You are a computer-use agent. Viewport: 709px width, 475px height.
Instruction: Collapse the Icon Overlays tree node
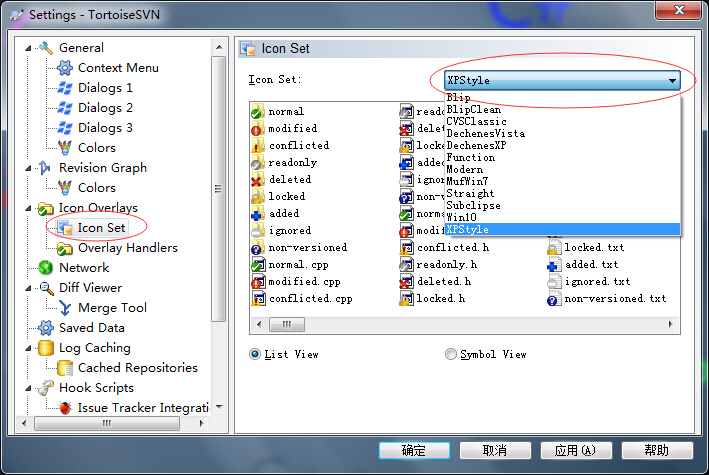point(28,208)
